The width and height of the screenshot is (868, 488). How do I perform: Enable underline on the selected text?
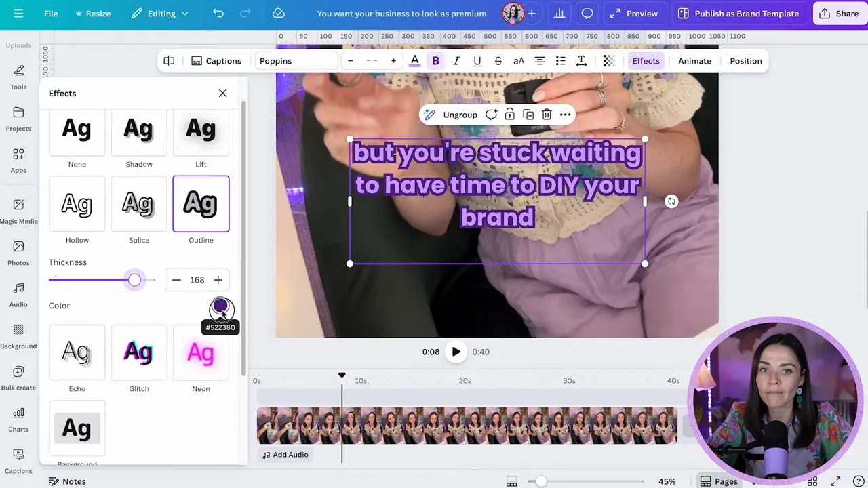tap(477, 60)
